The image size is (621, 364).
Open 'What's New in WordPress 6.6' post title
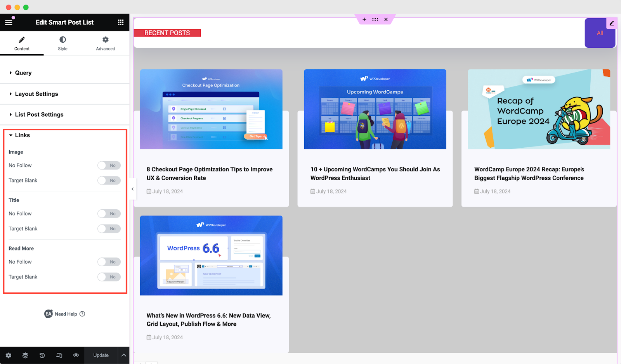(x=208, y=320)
